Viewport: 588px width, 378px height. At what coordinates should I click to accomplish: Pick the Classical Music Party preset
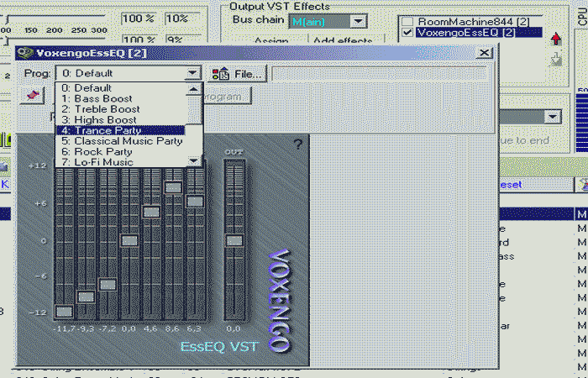(121, 141)
